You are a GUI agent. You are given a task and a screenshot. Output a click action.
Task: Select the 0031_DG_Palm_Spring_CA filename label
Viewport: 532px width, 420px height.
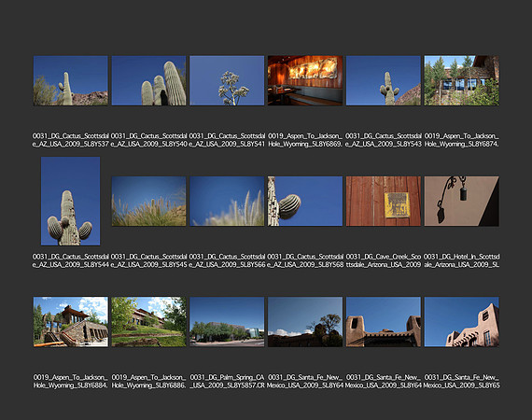point(227,382)
